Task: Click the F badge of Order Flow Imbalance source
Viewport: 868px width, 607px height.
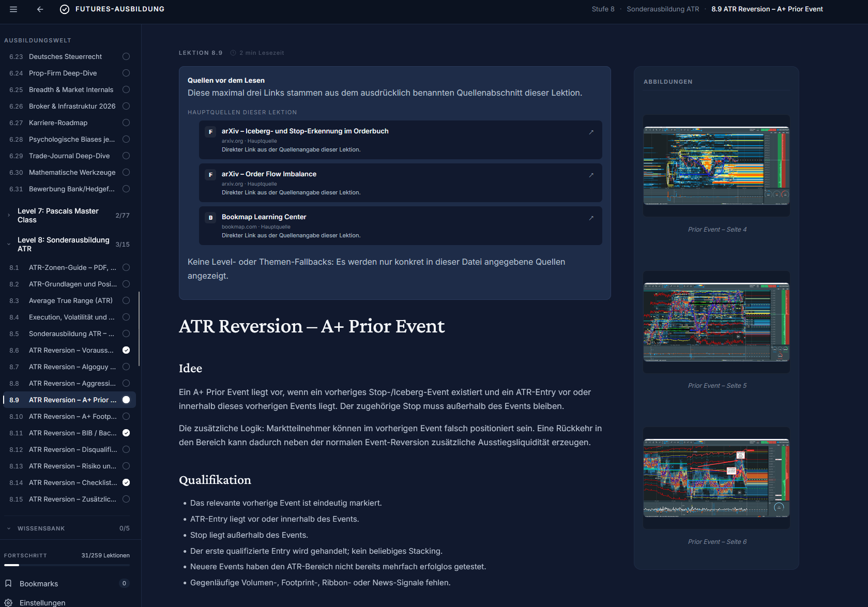Action: [210, 175]
